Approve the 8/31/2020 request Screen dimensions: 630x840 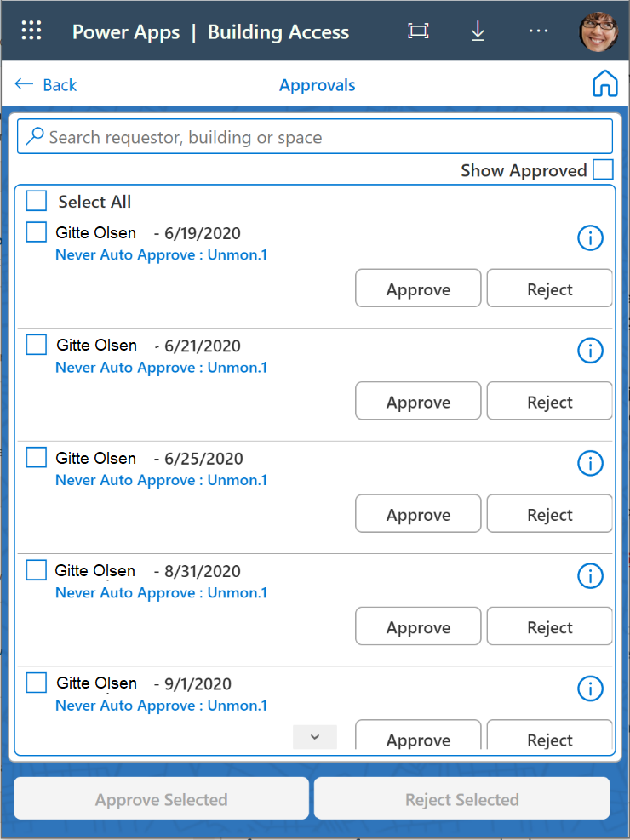pos(418,626)
